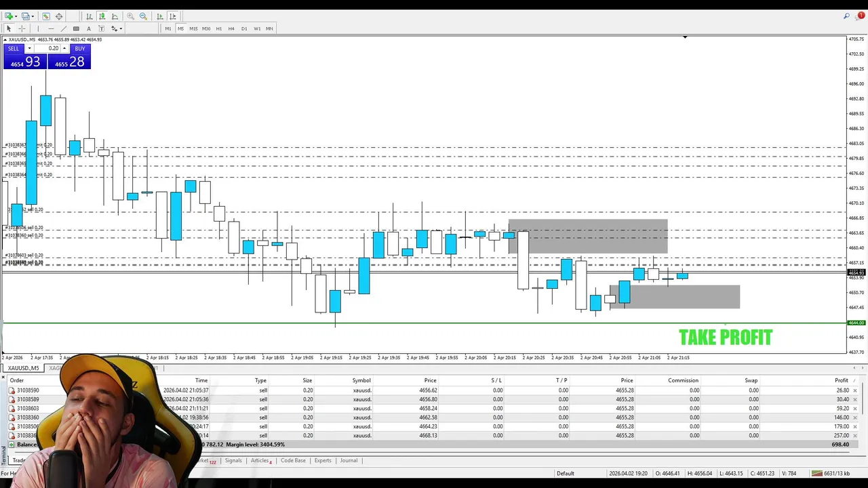Viewport: 868px width, 488px height.
Task: Select the text 'A' tool
Action: [89, 28]
